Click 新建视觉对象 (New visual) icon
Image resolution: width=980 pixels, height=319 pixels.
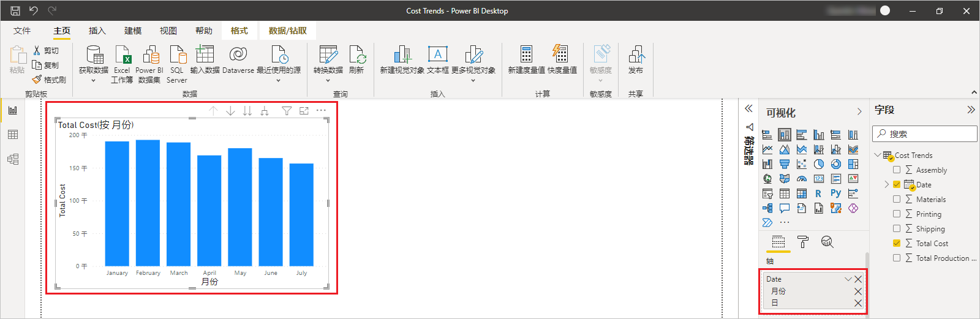click(x=402, y=54)
